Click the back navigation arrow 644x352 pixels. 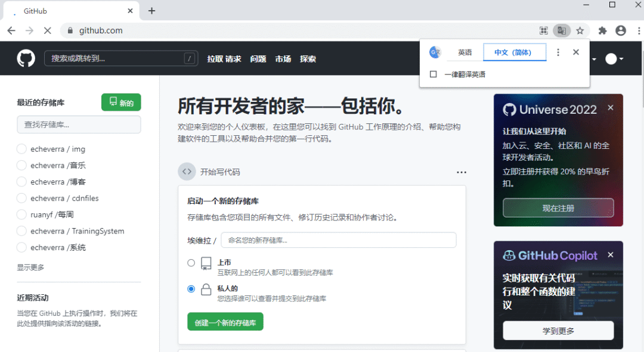[11, 30]
